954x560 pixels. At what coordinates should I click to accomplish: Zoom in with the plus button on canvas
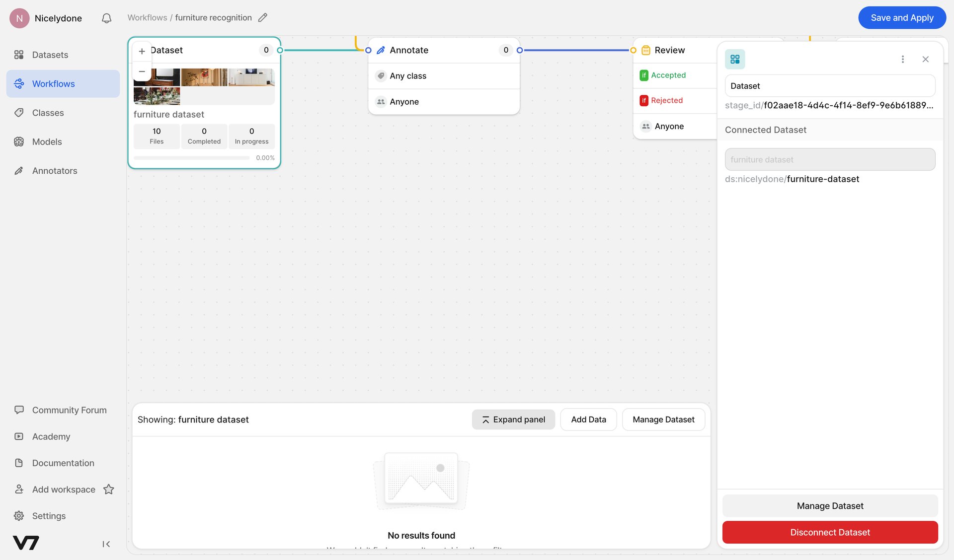point(142,51)
